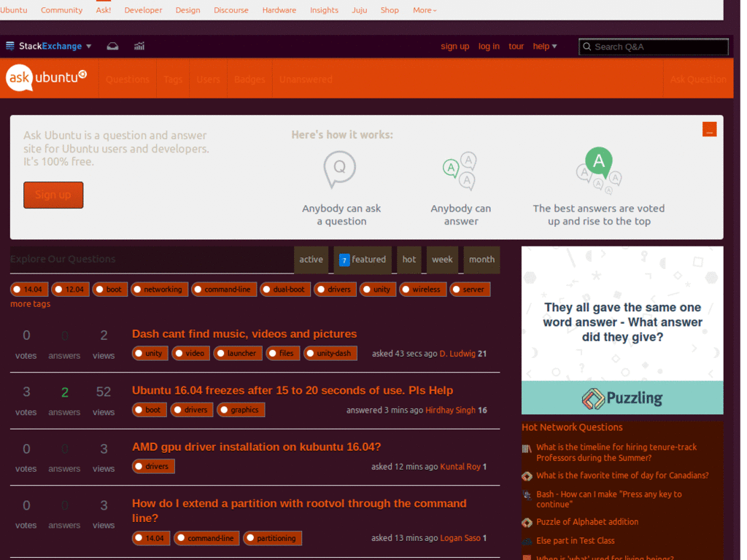Click the partitioning tag

pyautogui.click(x=273, y=538)
